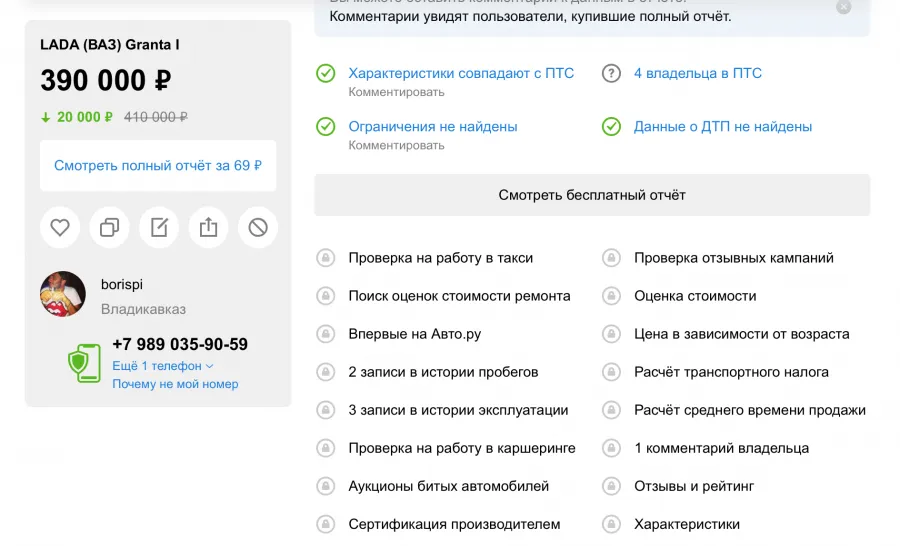This screenshot has height=546, width=900.
Task: Click phone number +7 989 035-90-59
Action: pyautogui.click(x=180, y=344)
